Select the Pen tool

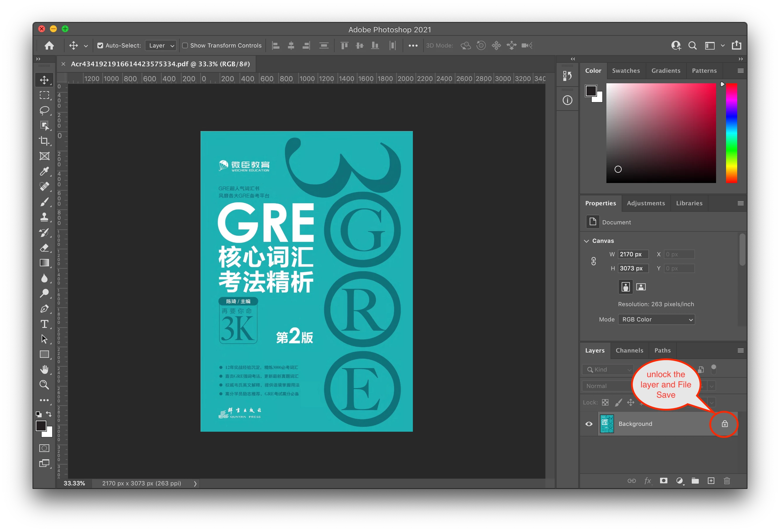(44, 309)
